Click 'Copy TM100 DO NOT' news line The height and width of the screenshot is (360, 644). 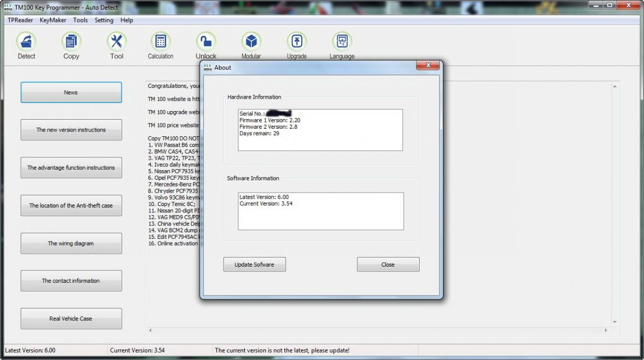174,138
